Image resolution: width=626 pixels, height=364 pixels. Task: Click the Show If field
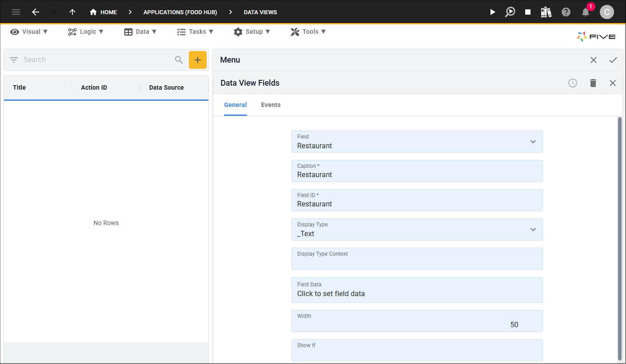click(x=417, y=350)
